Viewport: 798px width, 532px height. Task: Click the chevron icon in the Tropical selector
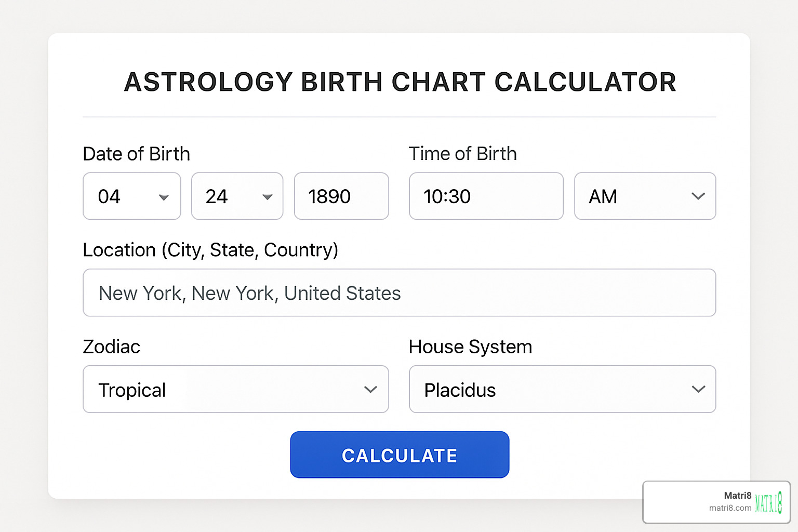coord(370,390)
